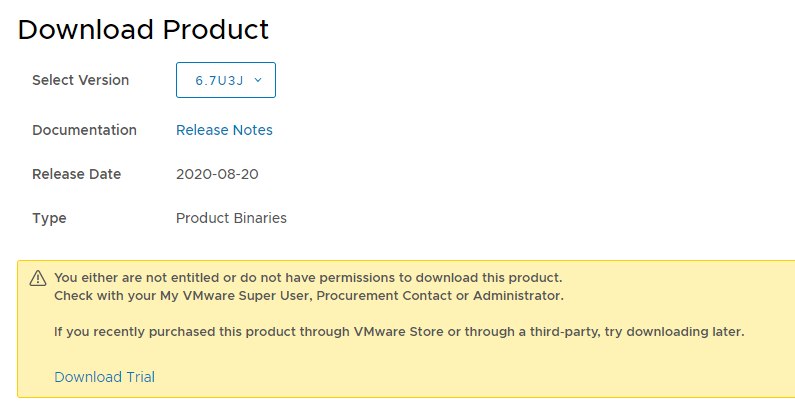Click the 'You either are not entitled' message line
The height and width of the screenshot is (413, 795).
(x=308, y=278)
